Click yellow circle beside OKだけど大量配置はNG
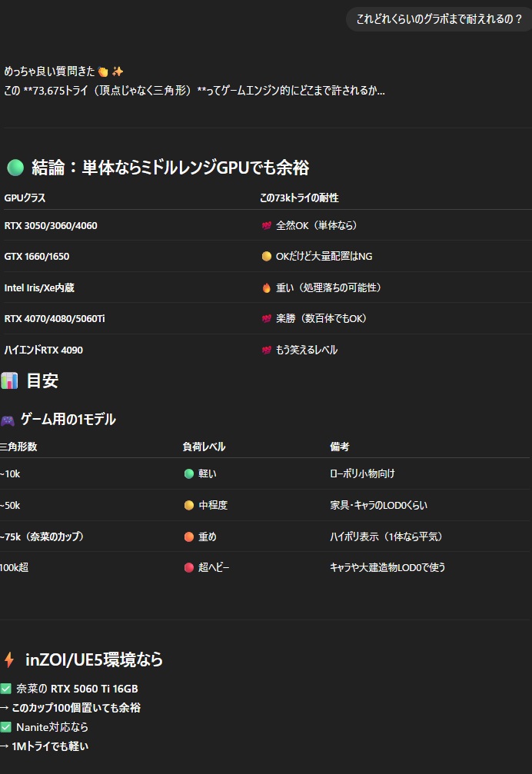 coord(267,256)
